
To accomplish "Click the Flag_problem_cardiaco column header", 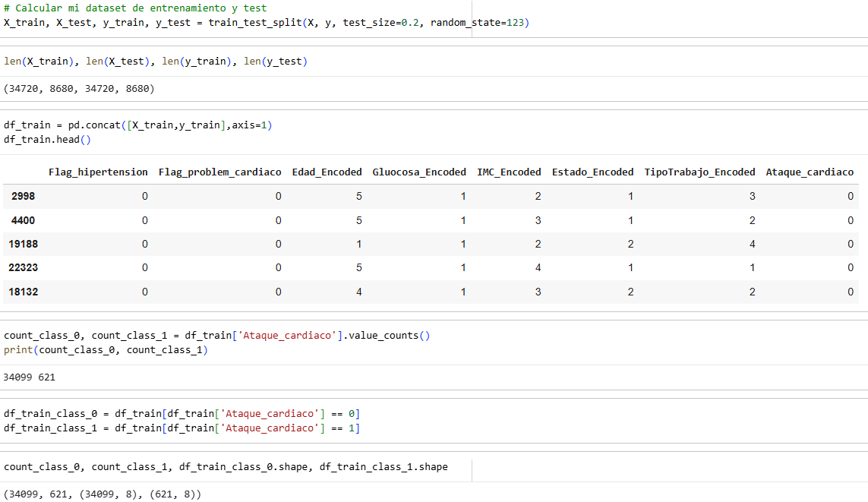I will 219,172.
